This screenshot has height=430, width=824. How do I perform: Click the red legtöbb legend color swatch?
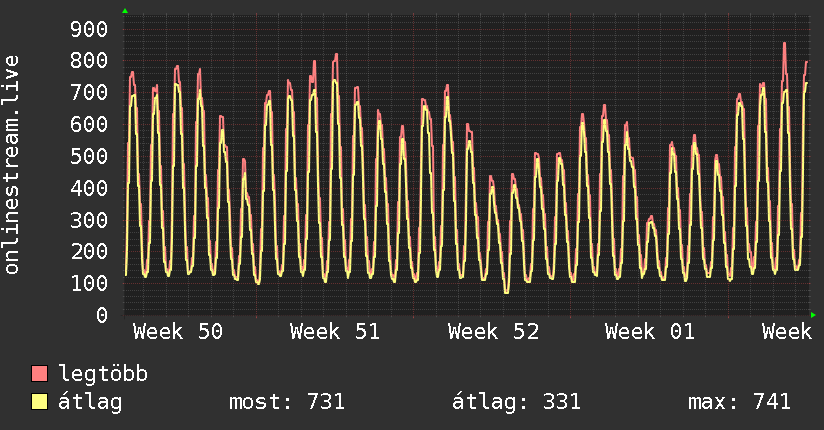pyautogui.click(x=40, y=374)
